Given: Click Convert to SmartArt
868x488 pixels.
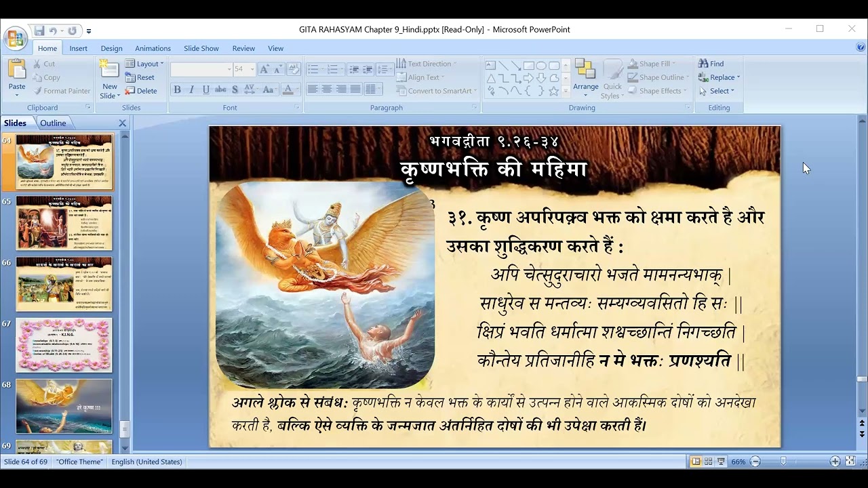Looking at the screenshot, I should (x=437, y=91).
